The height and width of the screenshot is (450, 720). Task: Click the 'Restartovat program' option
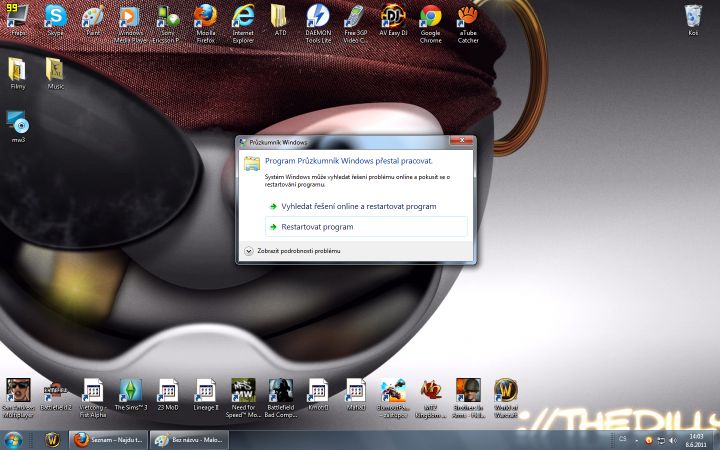(x=366, y=227)
